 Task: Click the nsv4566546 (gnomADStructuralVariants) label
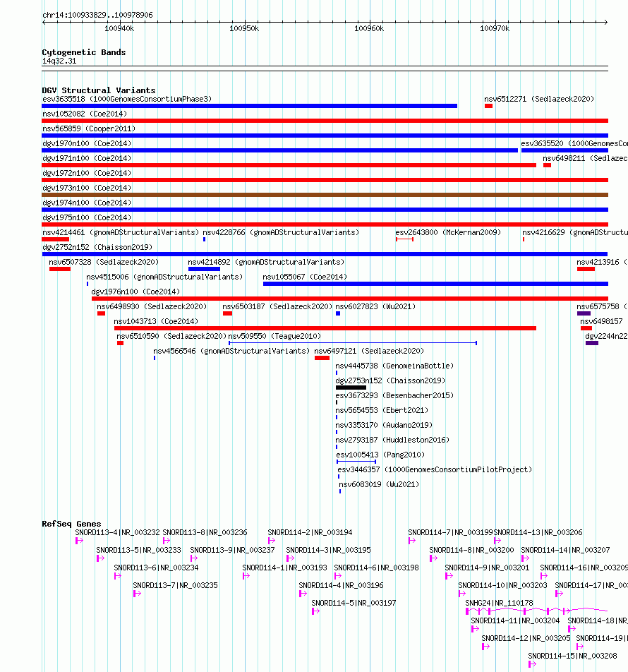(x=231, y=351)
